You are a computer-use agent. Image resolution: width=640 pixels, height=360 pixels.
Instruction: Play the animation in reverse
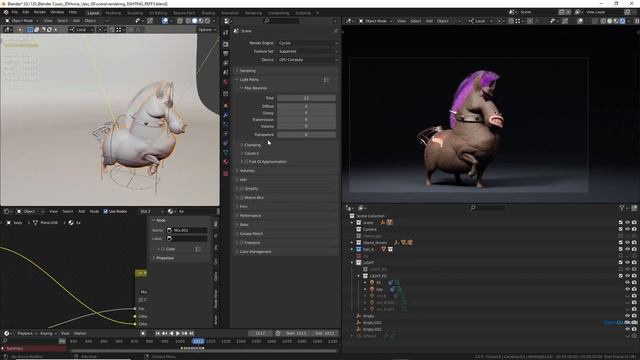tap(171, 333)
